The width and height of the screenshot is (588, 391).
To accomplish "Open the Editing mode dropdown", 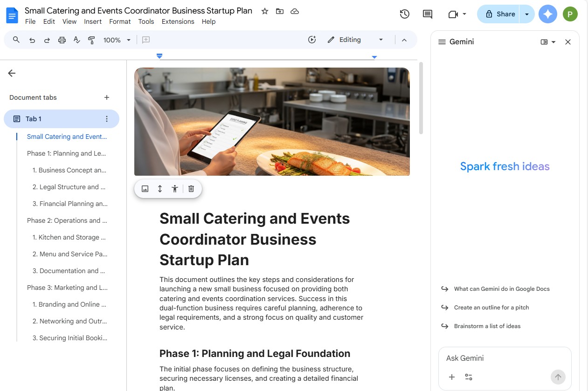I will pos(381,40).
